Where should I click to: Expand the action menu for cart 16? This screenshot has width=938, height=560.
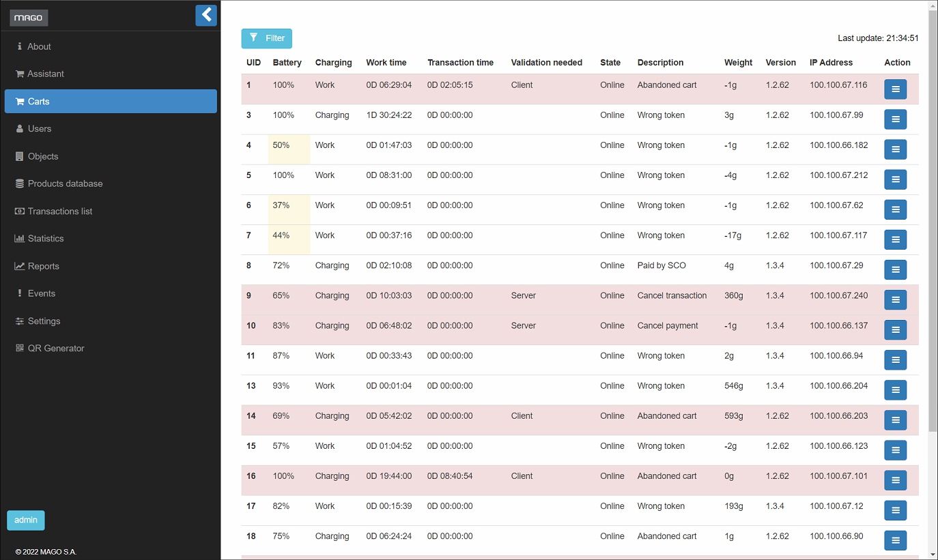coord(895,480)
